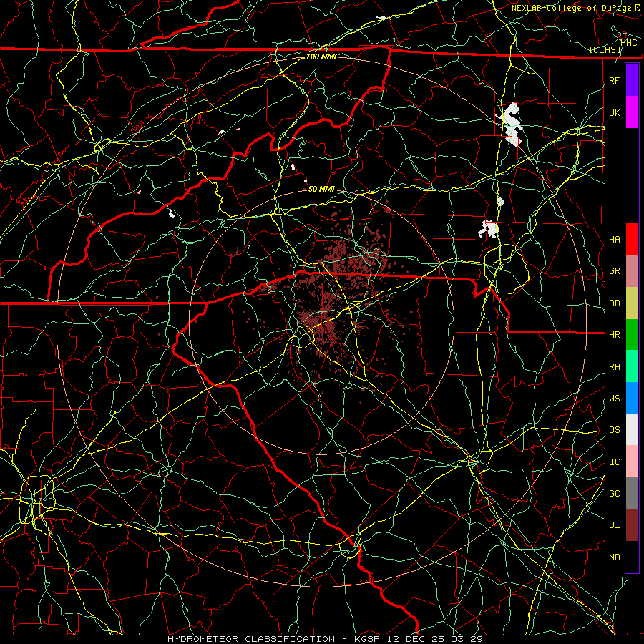This screenshot has height=644, width=644.
Task: Click the RF legend label
Action: click(x=614, y=80)
